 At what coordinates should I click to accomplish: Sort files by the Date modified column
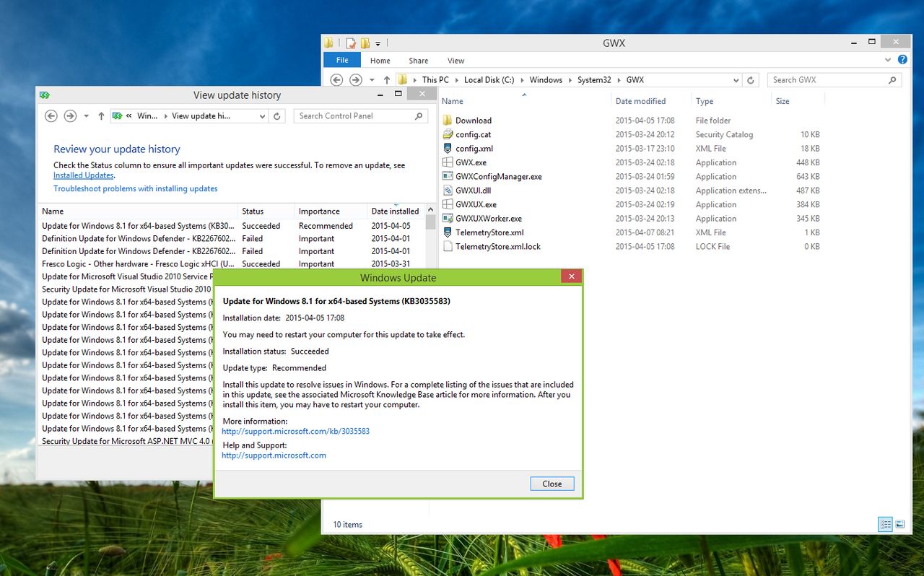[640, 101]
